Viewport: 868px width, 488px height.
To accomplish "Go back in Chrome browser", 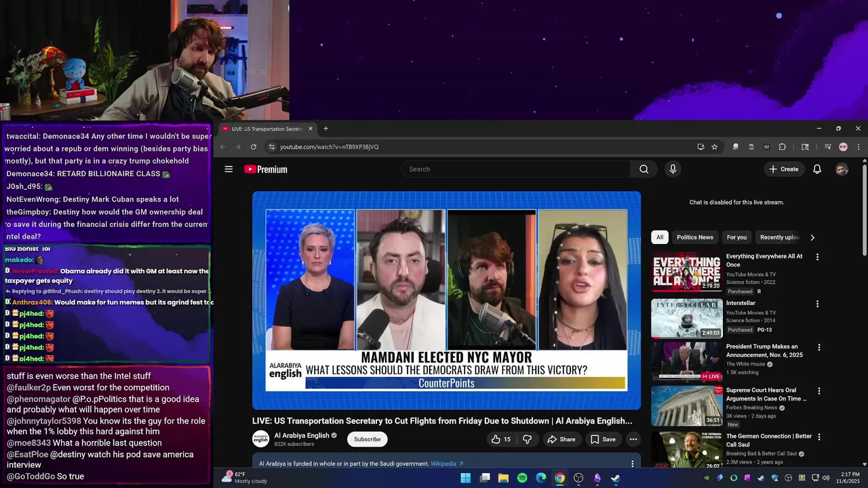I will coord(222,147).
